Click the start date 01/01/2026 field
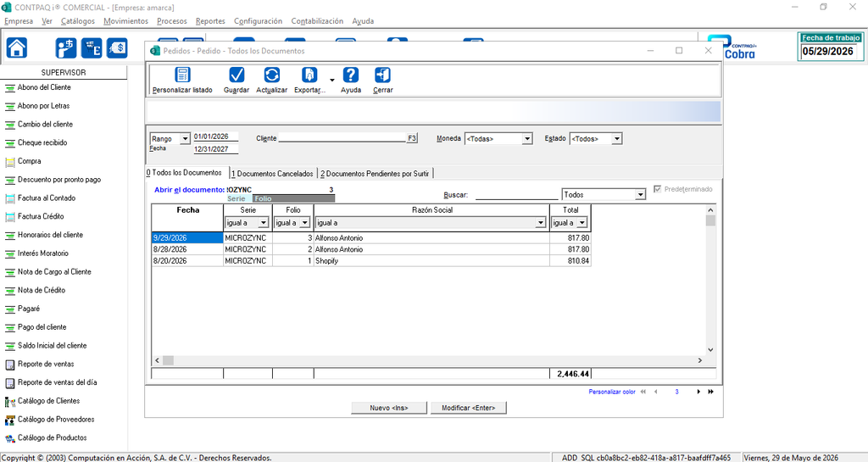The image size is (868, 462). click(215, 136)
